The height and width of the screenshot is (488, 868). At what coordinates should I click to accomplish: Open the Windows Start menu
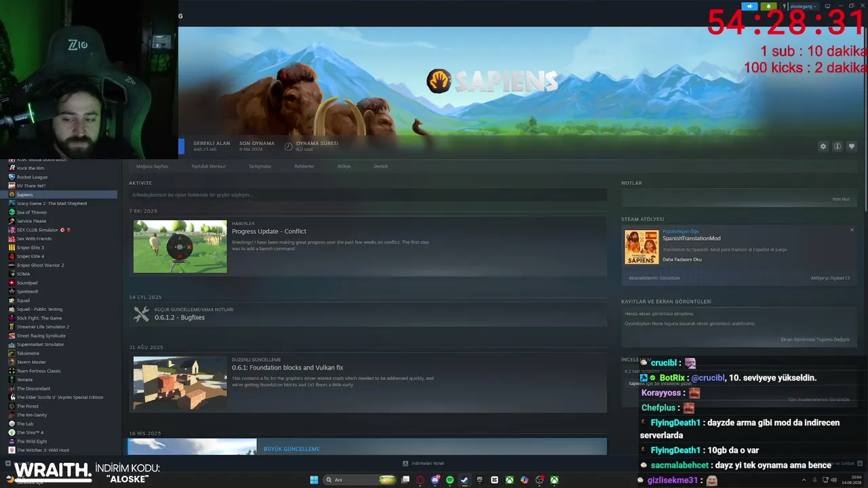tap(314, 480)
